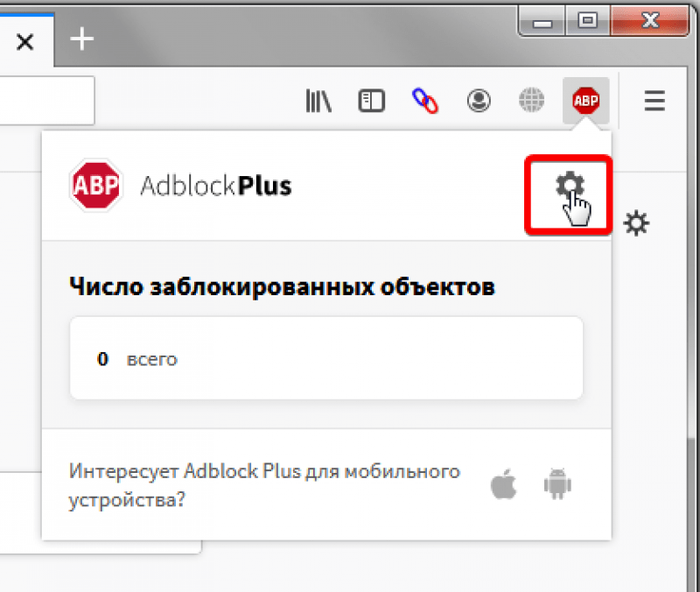
Task: Open a new browser tab
Action: coord(80,39)
